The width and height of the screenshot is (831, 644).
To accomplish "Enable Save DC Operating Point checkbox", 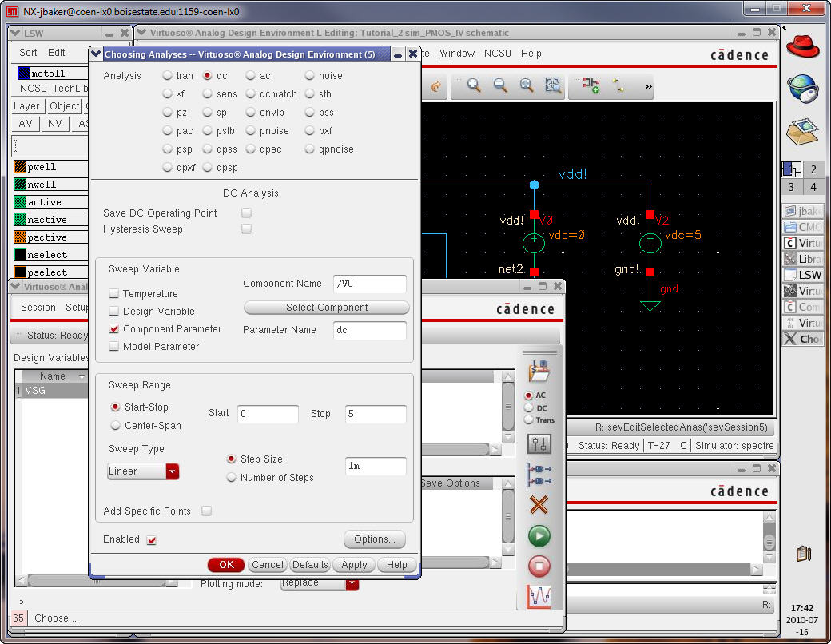I will [247, 213].
